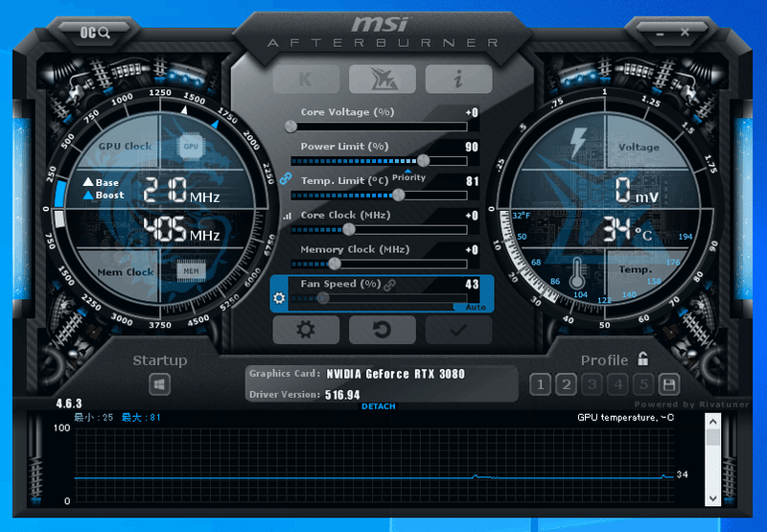Reset settings with the circular arrow button
Image resolution: width=767 pixels, height=532 pixels.
[383, 330]
